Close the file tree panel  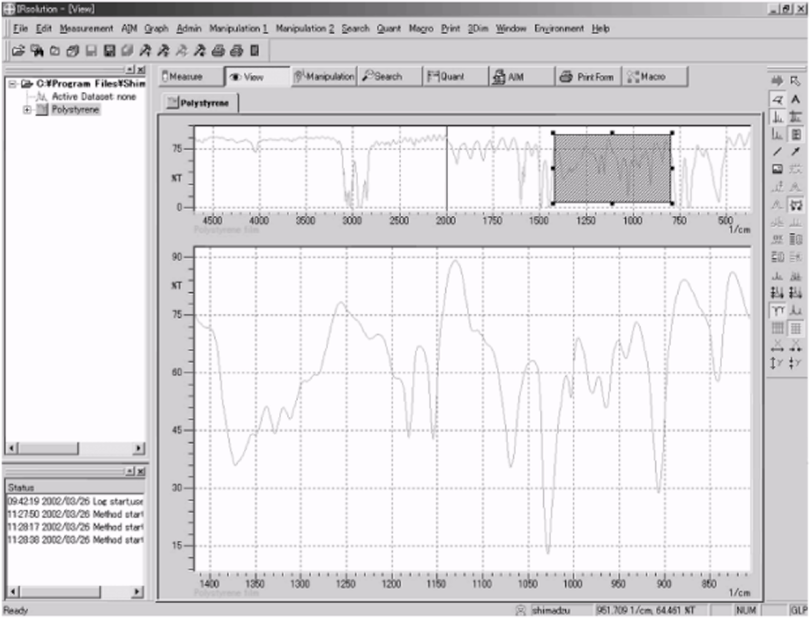141,69
